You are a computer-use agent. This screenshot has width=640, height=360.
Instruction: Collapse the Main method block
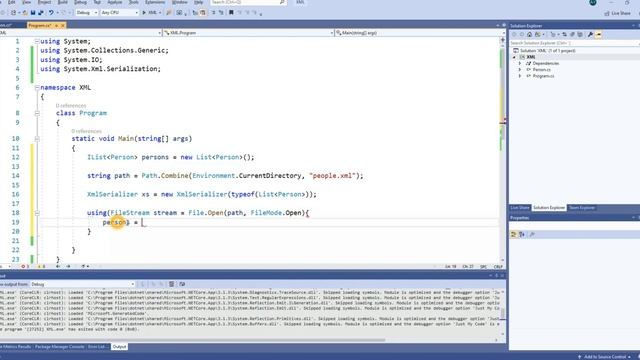pos(37,139)
